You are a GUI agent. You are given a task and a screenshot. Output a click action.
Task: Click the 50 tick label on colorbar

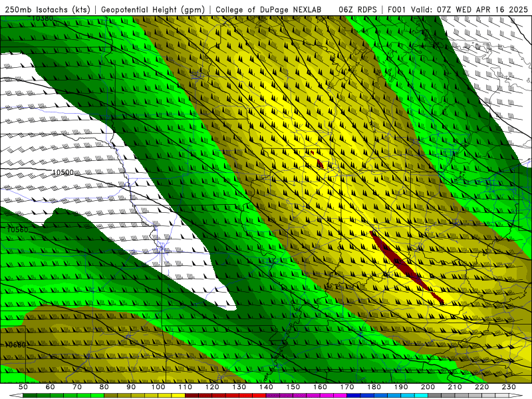(23, 387)
